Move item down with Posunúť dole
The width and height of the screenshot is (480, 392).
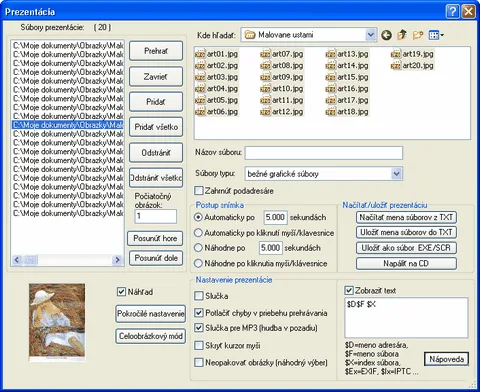click(x=156, y=258)
